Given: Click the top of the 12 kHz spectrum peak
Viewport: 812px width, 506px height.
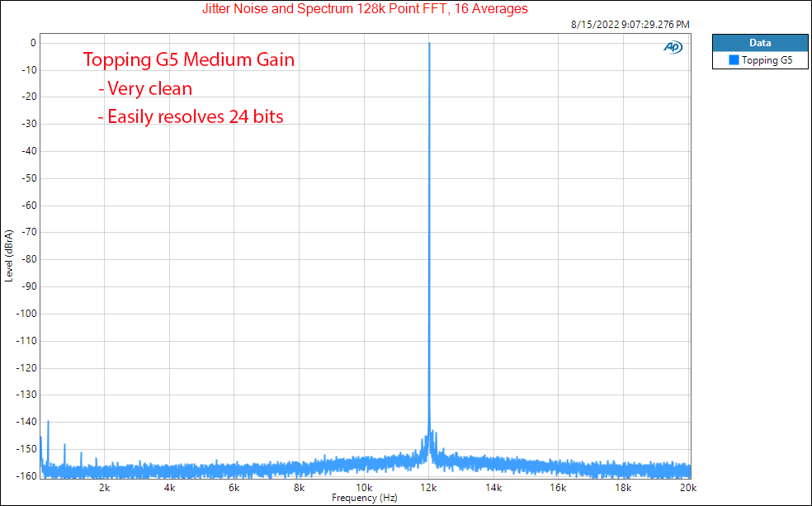Looking at the screenshot, I should [x=429, y=44].
